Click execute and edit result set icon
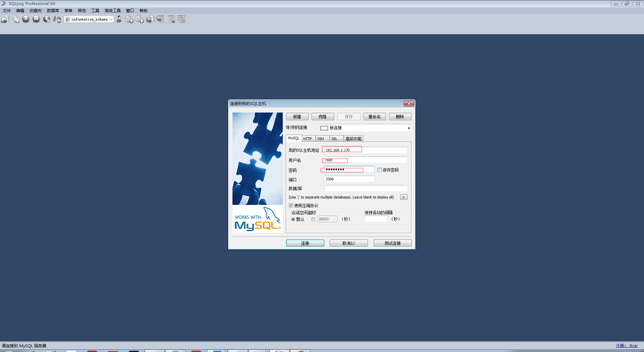644x352 pixels. pos(47,19)
